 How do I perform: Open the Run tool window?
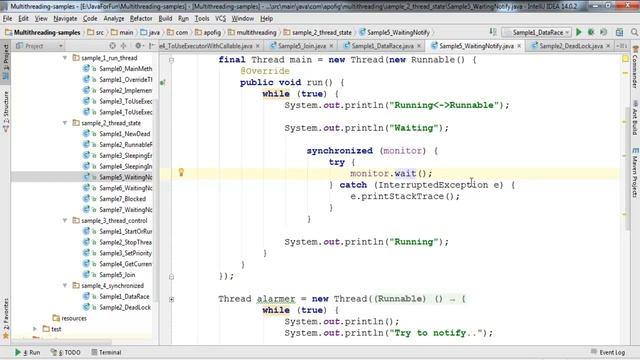point(28,352)
